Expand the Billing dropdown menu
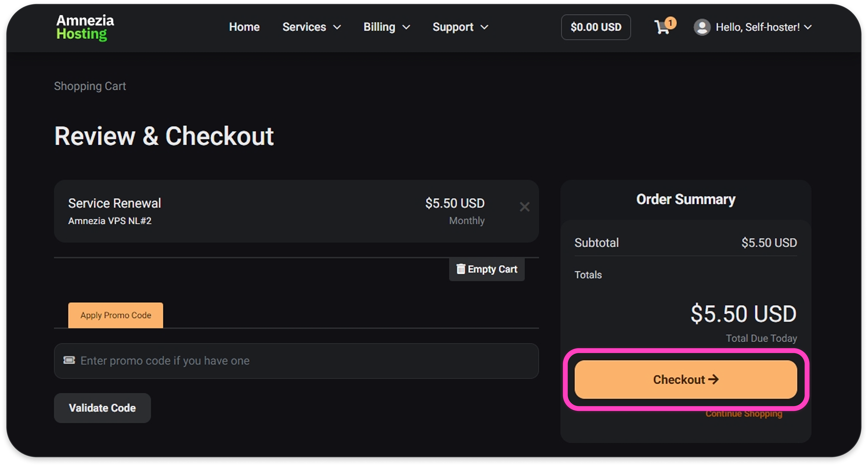 coord(386,27)
